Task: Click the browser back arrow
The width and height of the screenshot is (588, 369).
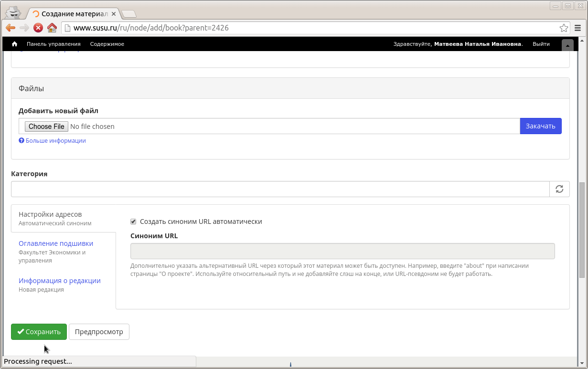Action: click(x=11, y=28)
